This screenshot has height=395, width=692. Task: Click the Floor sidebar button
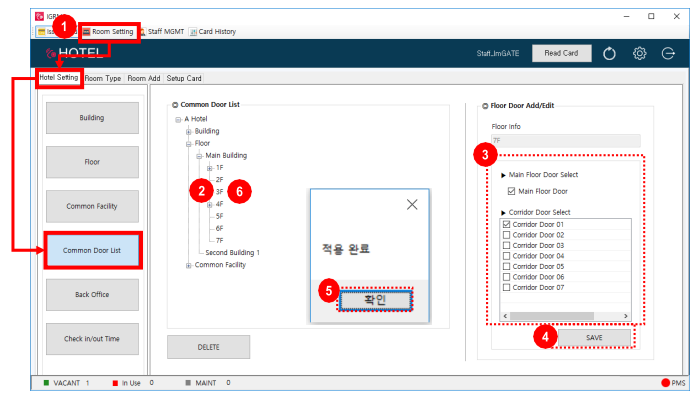[92, 162]
